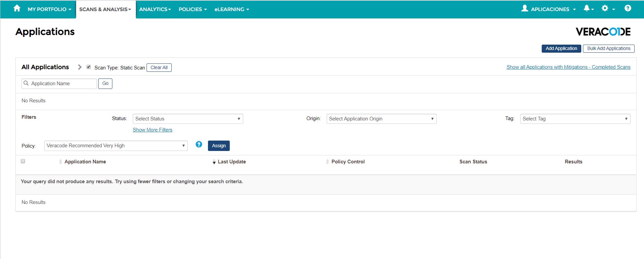Screen dimensions: 644x259
Task: Click the Results column header
Action: pos(574,162)
